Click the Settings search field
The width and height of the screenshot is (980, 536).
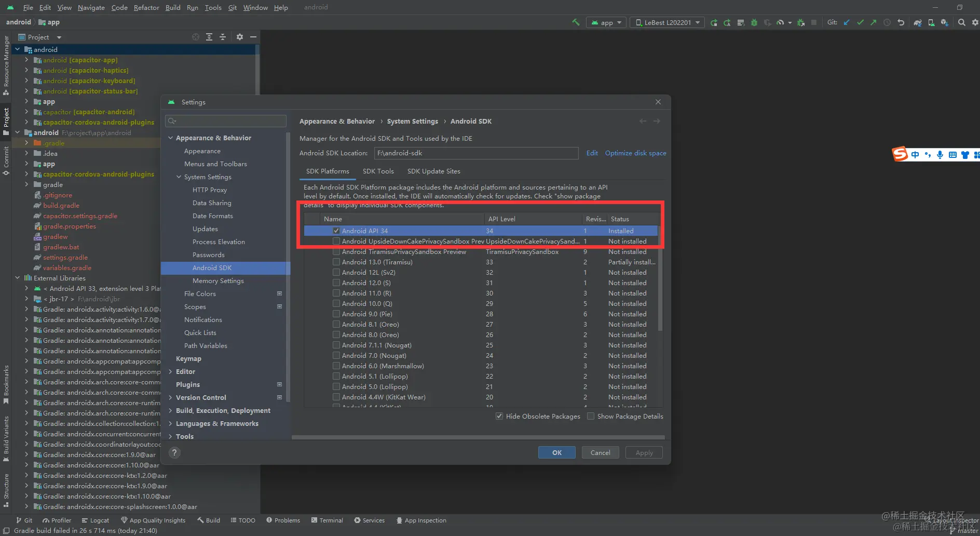(226, 121)
